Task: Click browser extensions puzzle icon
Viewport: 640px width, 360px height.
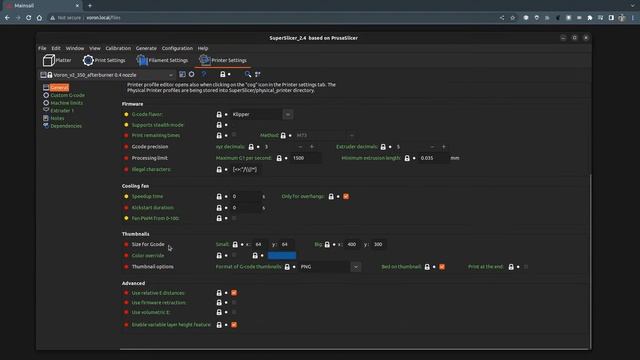Action: pyautogui.click(x=589, y=18)
